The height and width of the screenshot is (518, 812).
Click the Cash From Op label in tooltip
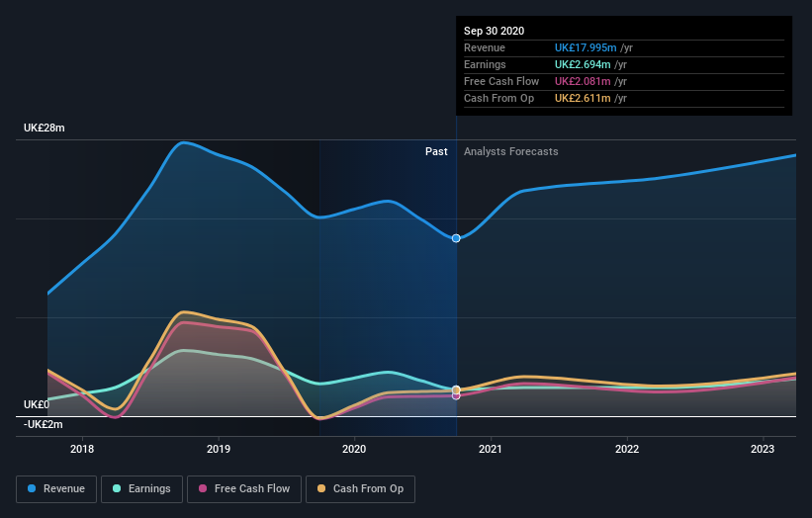pos(498,98)
